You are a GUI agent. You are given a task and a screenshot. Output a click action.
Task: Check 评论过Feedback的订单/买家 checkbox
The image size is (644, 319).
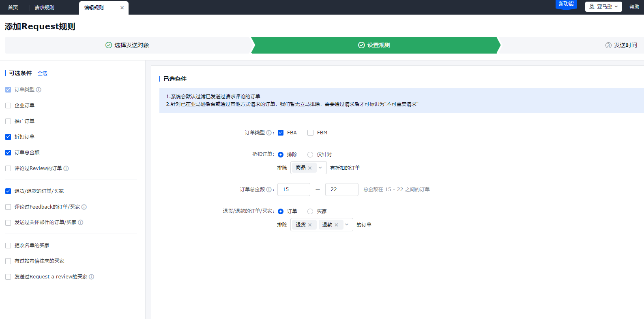tap(8, 207)
